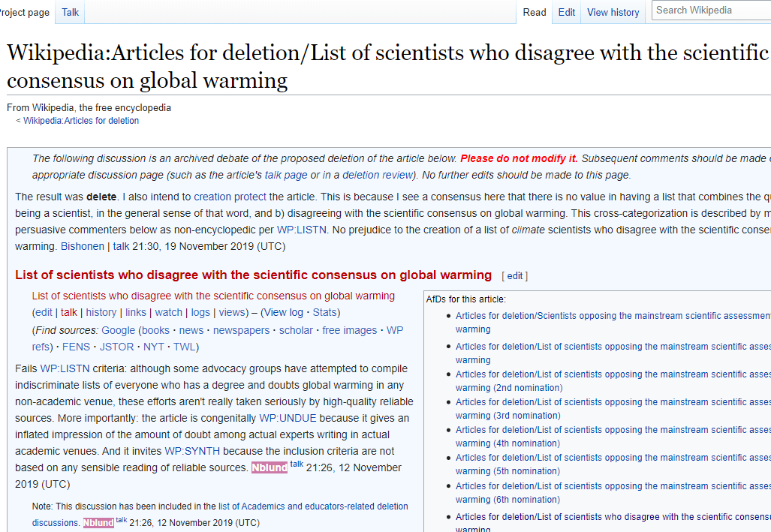Find sources via the 'news' link
This screenshot has width=771, height=532.
[191, 330]
